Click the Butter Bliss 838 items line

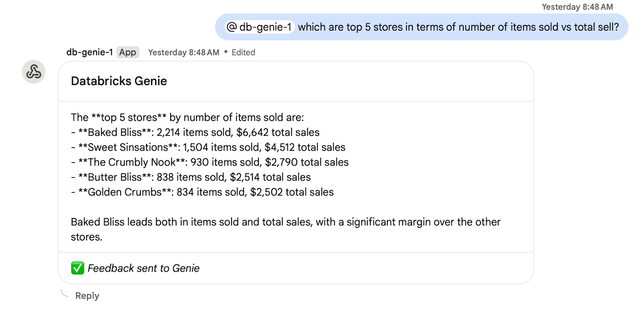coord(191,177)
